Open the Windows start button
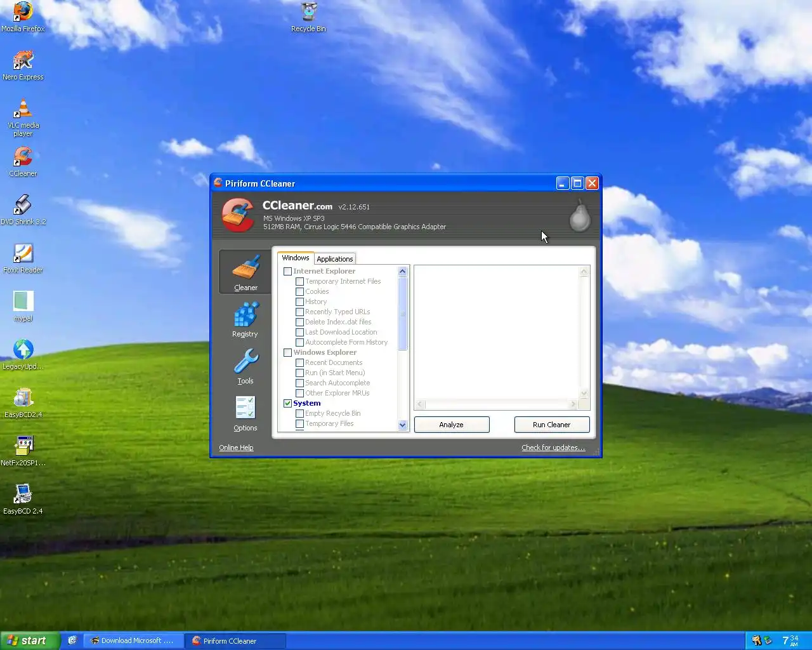This screenshot has width=812, height=650. coord(30,640)
